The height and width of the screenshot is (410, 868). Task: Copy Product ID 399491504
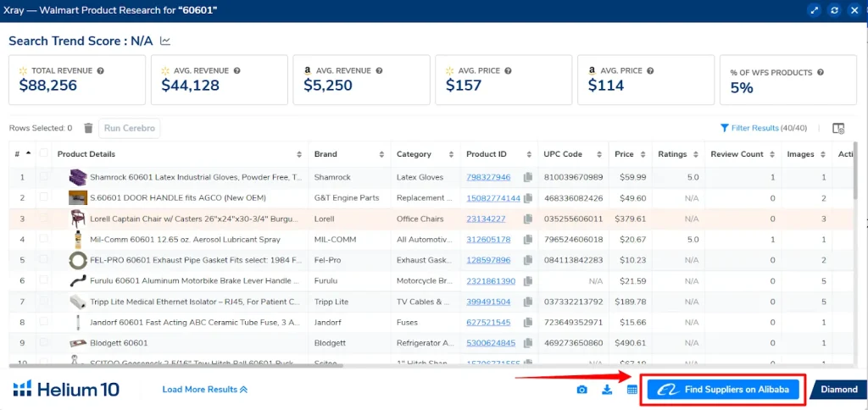528,302
